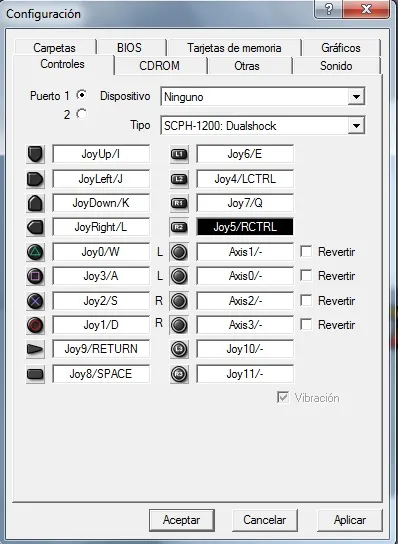Image resolution: width=398 pixels, height=544 pixels.
Task: Click the JoyUp/I mapping field
Action: tap(101, 154)
